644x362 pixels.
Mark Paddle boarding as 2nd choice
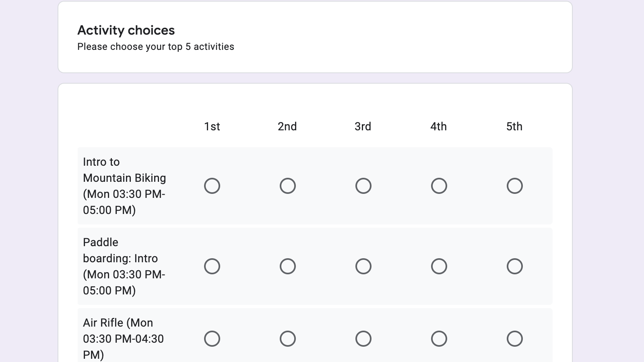pyautogui.click(x=287, y=266)
